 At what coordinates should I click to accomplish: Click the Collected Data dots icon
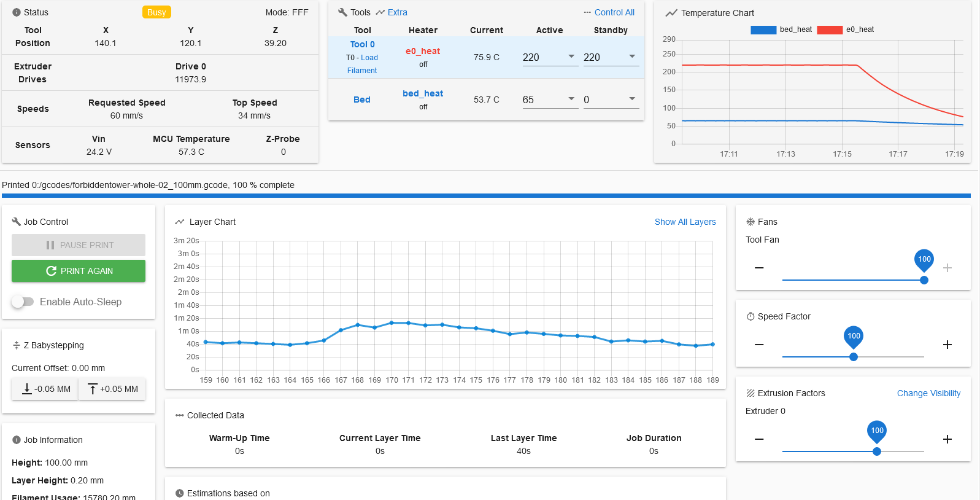click(180, 415)
